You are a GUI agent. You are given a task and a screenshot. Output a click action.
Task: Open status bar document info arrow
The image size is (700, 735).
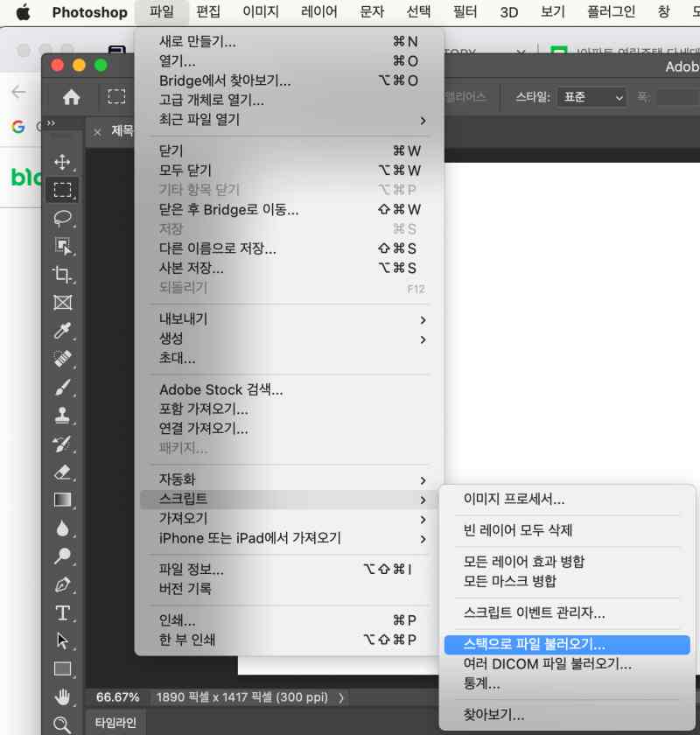click(x=341, y=698)
